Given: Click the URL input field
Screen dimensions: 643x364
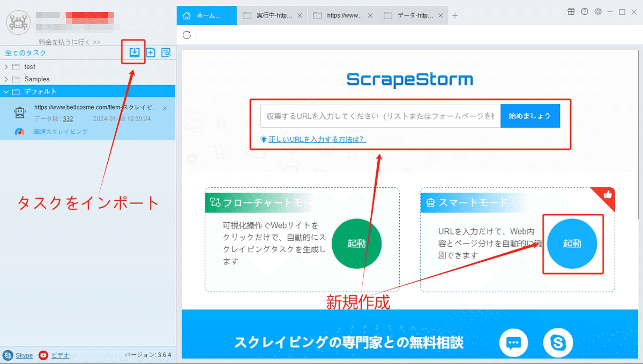Looking at the screenshot, I should (x=380, y=116).
